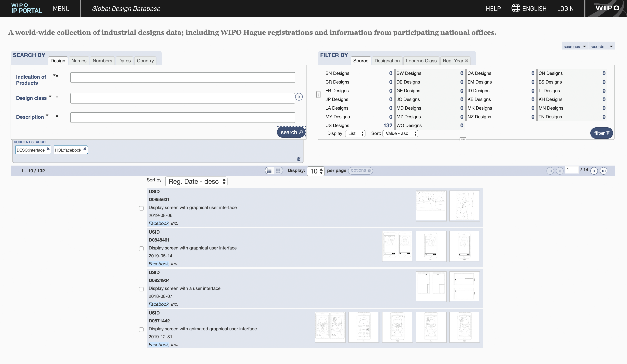Image resolution: width=627 pixels, height=364 pixels.
Task: Expand Design class field selector
Action: pyautogui.click(x=50, y=96)
